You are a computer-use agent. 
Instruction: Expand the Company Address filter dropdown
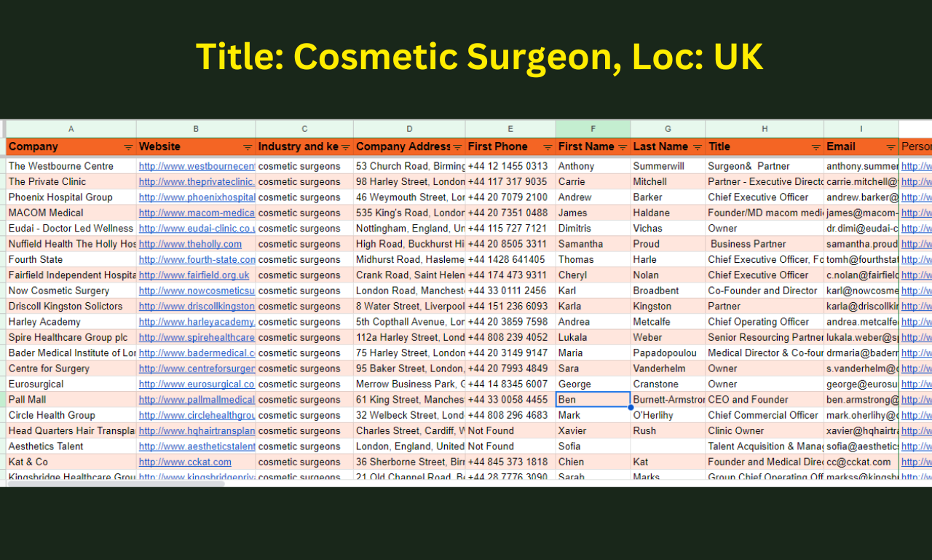click(457, 147)
